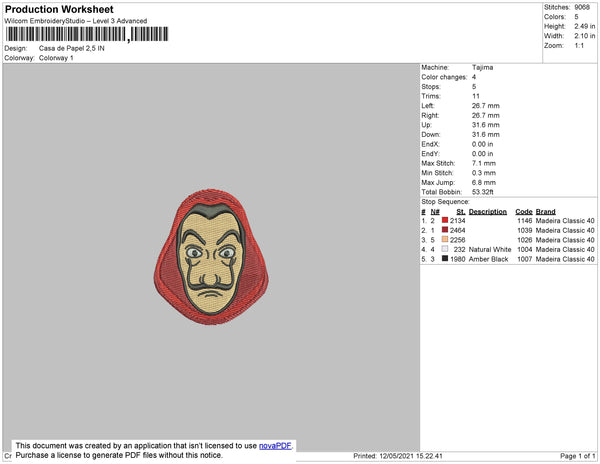Click the Stitches value '9068'
600x464 pixels.
582,7
